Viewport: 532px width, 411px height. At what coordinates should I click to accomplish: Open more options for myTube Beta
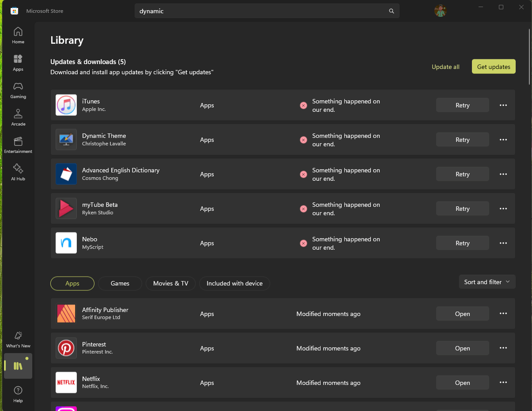(x=503, y=209)
